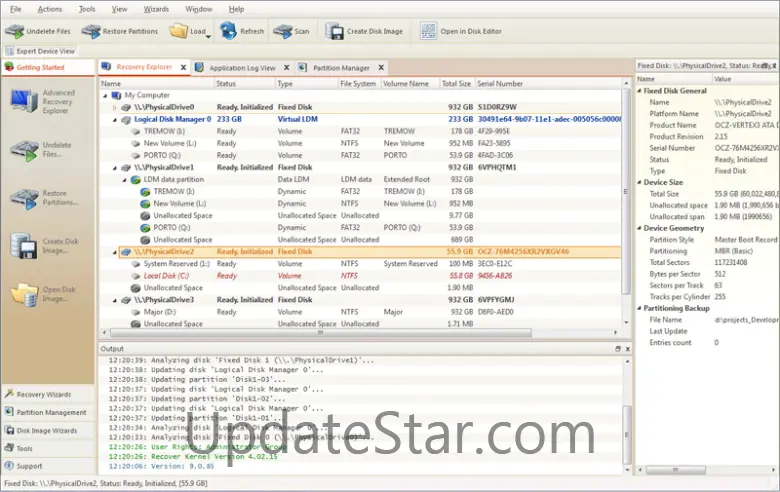780x492 pixels.
Task: Collapse the Device Size property group
Action: point(640,182)
